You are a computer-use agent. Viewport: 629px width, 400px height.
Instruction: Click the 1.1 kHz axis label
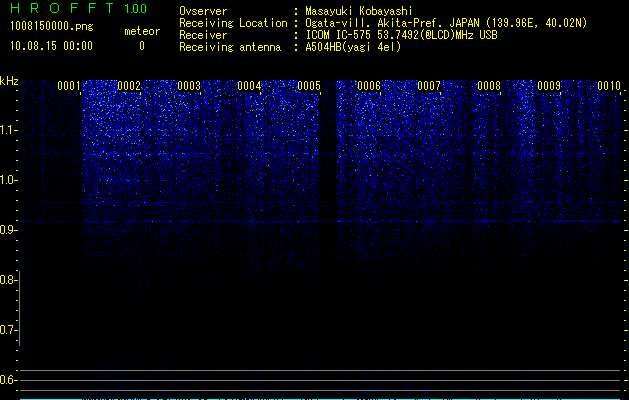[x=8, y=130]
